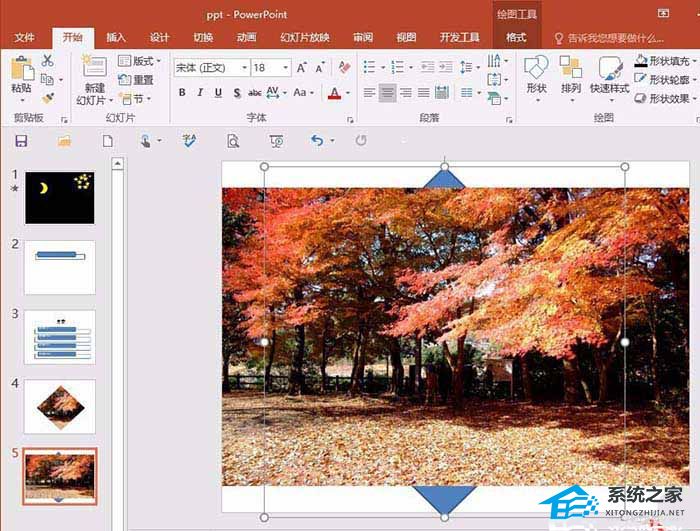Decrease list indent level
This screenshot has width=700, height=531.
[427, 67]
